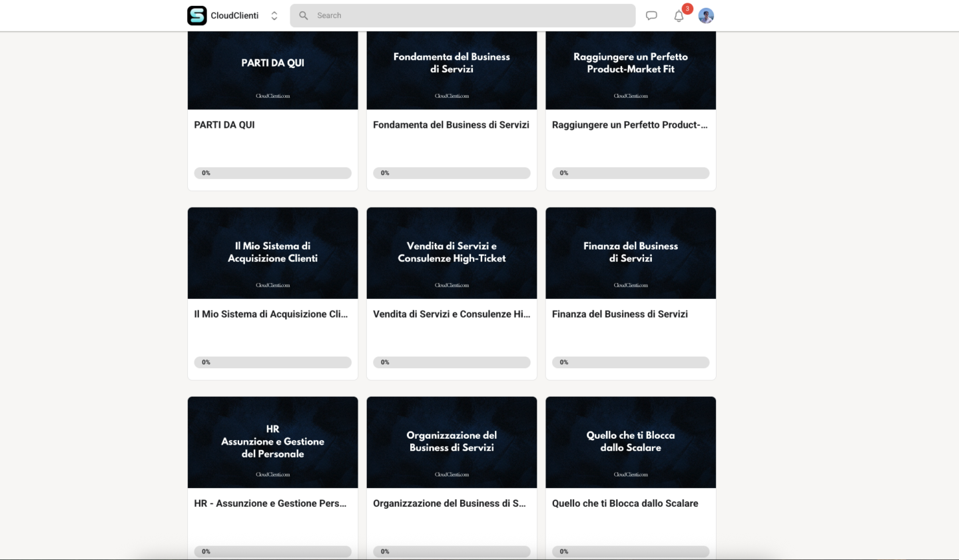Screen dimensions: 959x560
Task: Open Raggiungere un Perfetto Product-Market Fit thumbnail
Action: (631, 70)
